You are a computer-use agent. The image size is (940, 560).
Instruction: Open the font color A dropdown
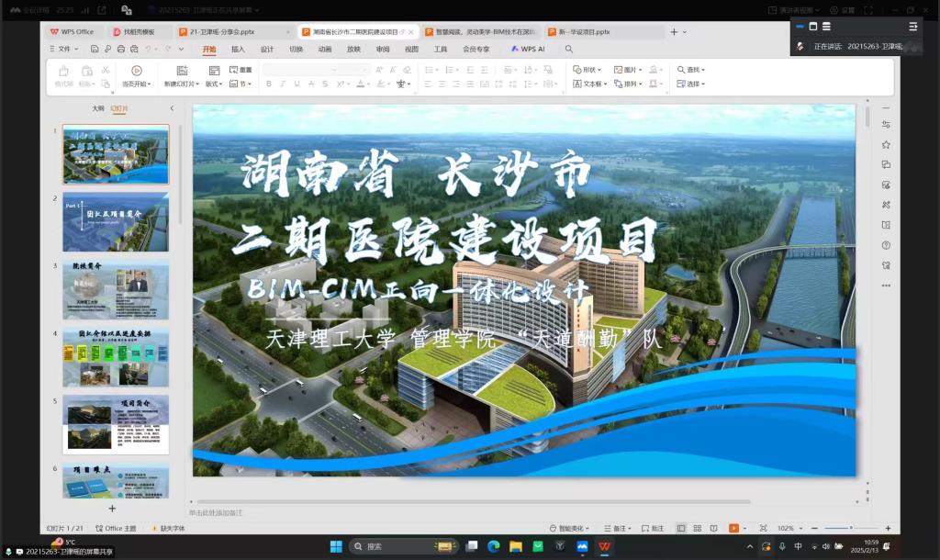[363, 84]
